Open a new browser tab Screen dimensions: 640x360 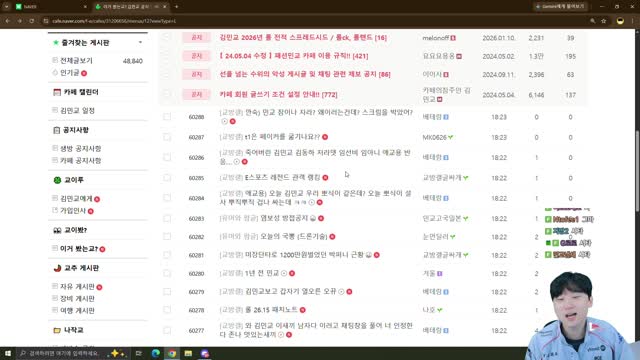(x=176, y=7)
